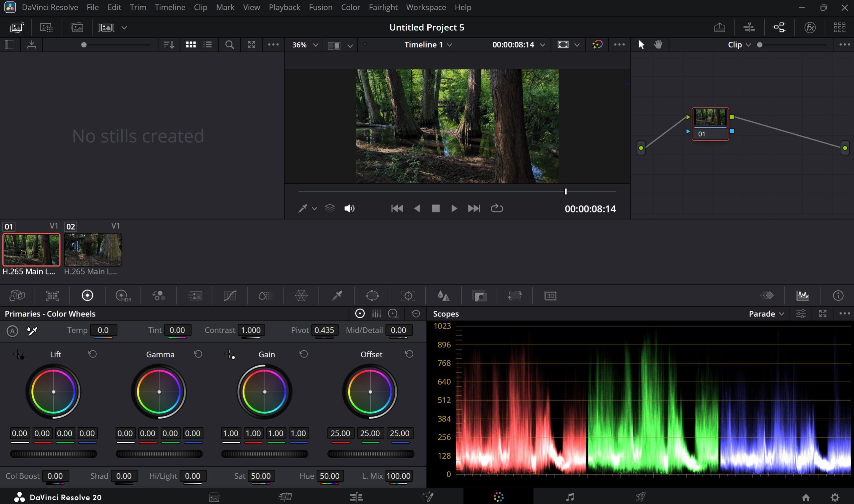Open the Color Warper palette
This screenshot has width=854, height=504.
click(301, 296)
